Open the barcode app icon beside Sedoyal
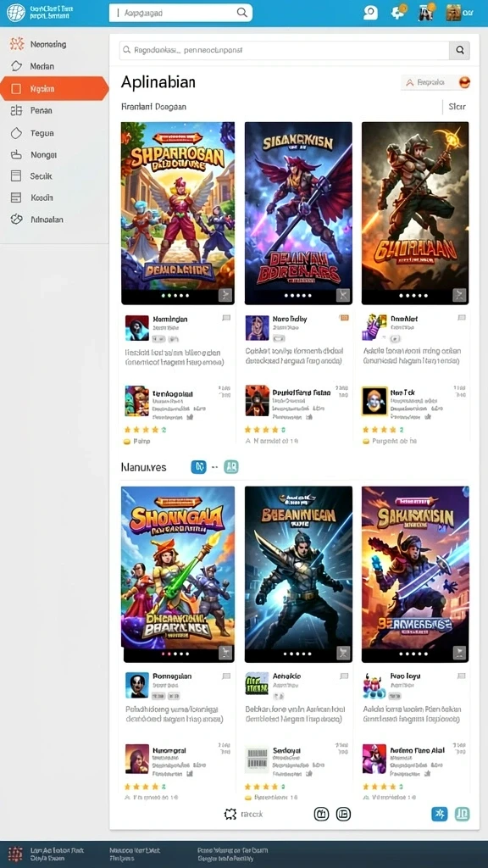 point(257,758)
